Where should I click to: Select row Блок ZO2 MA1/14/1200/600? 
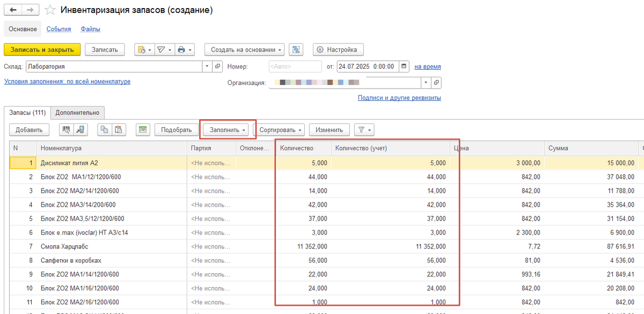326,274
